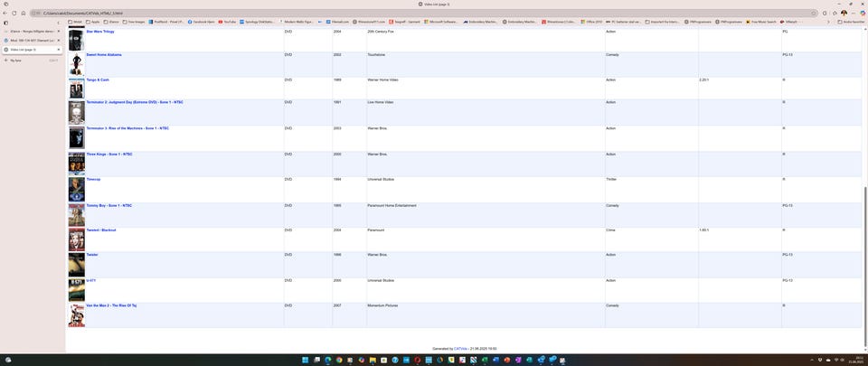Image resolution: width=868 pixels, height=366 pixels.
Task: Open the Excel icon on the taskbar
Action: (485, 360)
